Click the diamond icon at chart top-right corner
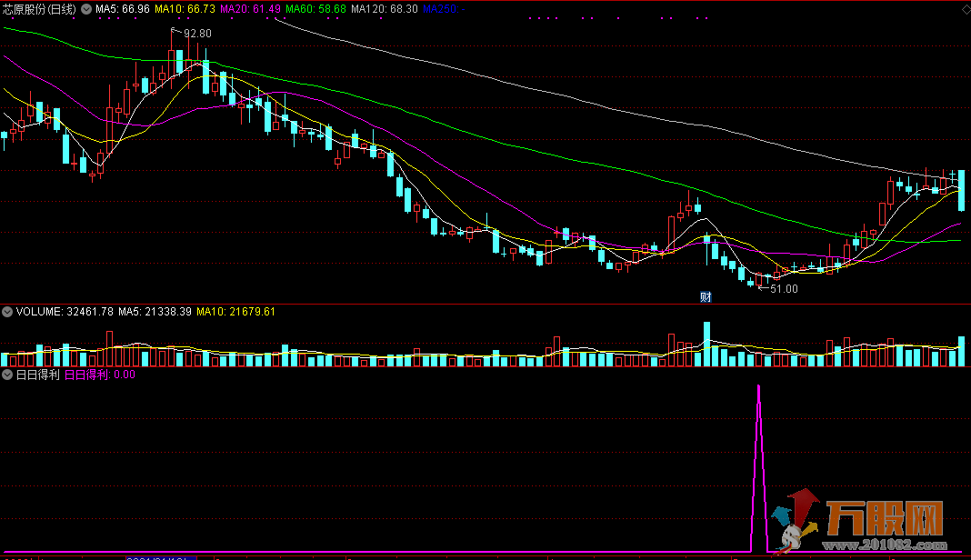This screenshot has height=560, width=971. (x=965, y=9)
